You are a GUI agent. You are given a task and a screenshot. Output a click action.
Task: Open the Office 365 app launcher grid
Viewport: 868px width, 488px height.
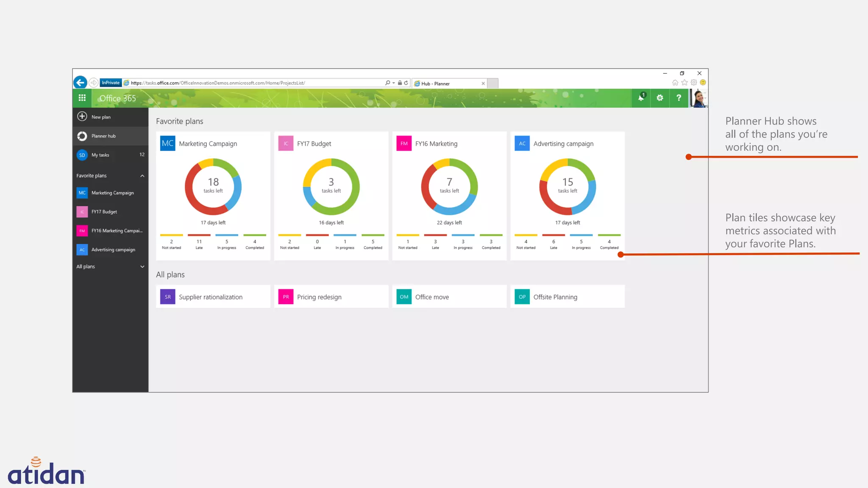click(x=82, y=98)
